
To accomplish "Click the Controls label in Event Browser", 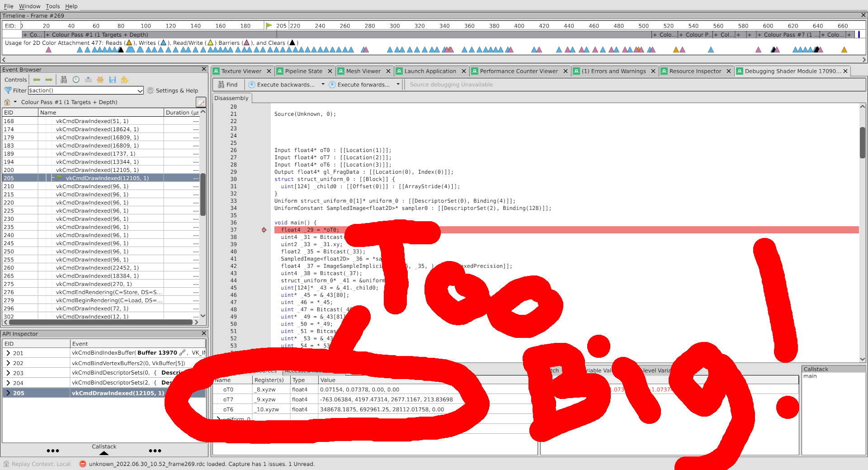I will [15, 80].
